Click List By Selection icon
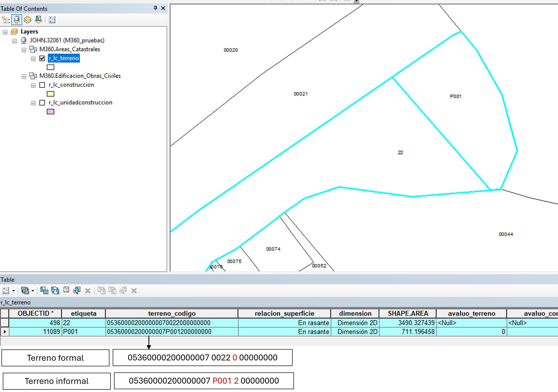Image resolution: width=558 pixels, height=392 pixels. click(38, 20)
